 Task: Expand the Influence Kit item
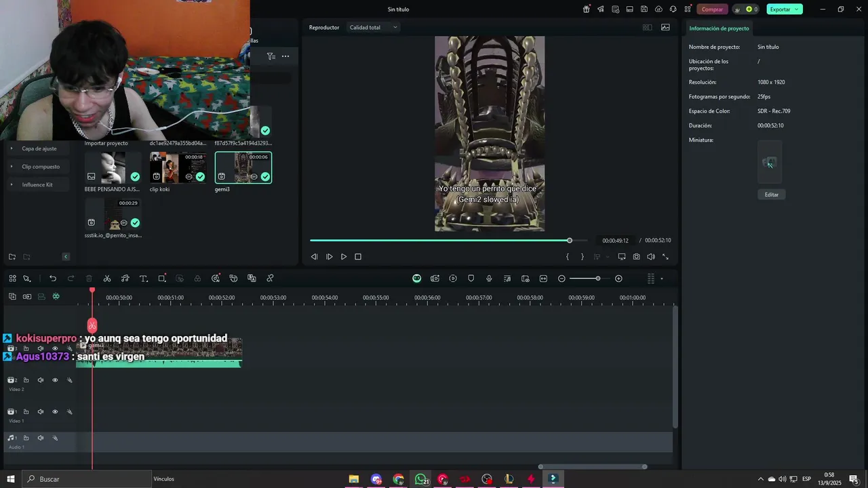11,184
